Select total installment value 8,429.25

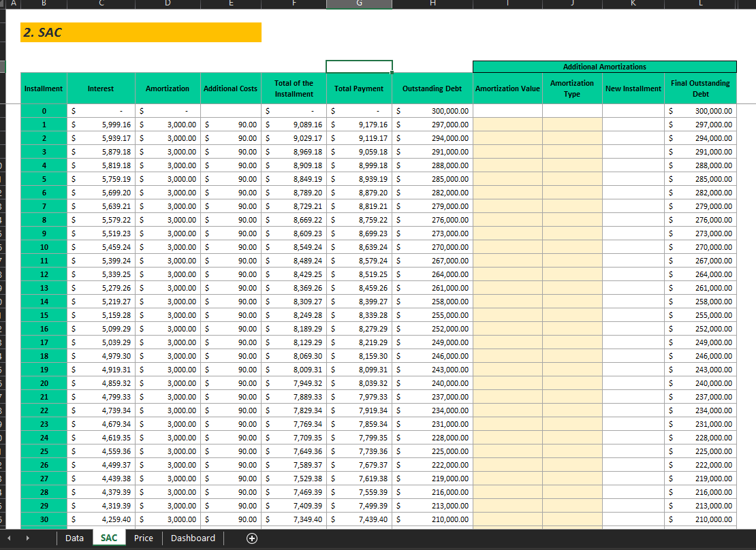click(x=294, y=274)
